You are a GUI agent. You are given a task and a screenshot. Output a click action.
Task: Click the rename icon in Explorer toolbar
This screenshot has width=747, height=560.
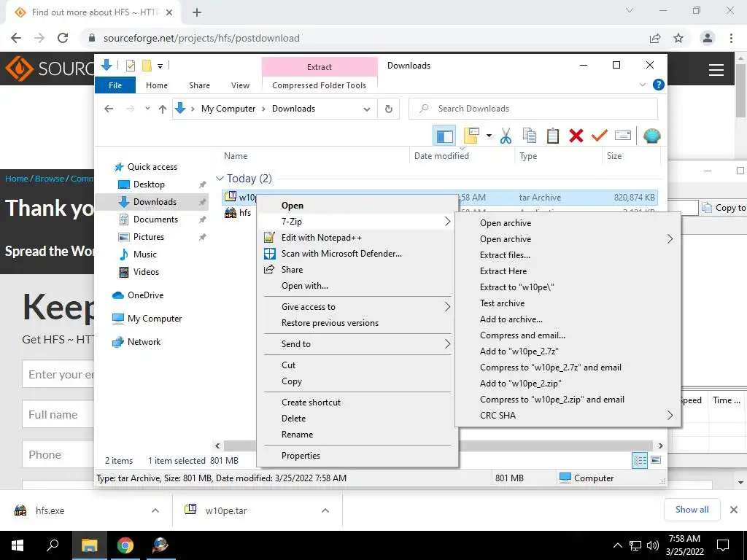(623, 136)
